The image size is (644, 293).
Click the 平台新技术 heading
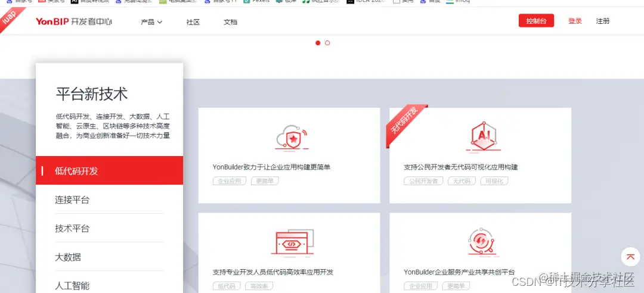pyautogui.click(x=92, y=94)
